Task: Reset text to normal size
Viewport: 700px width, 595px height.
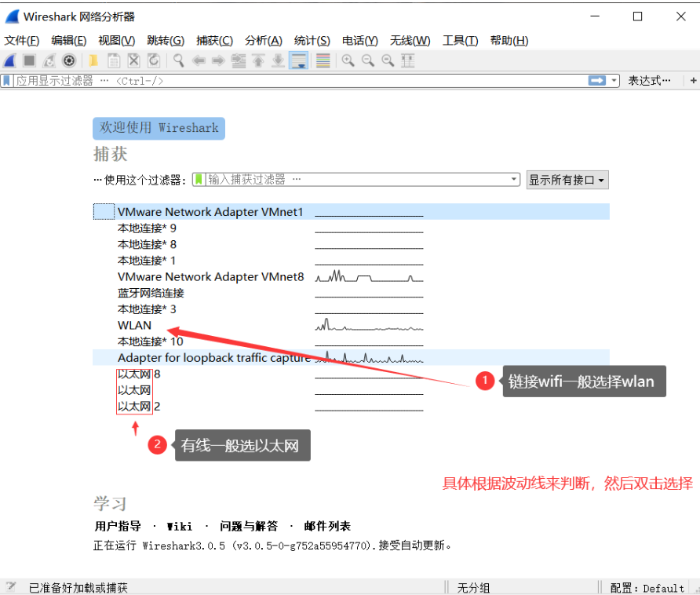Action: click(x=388, y=60)
